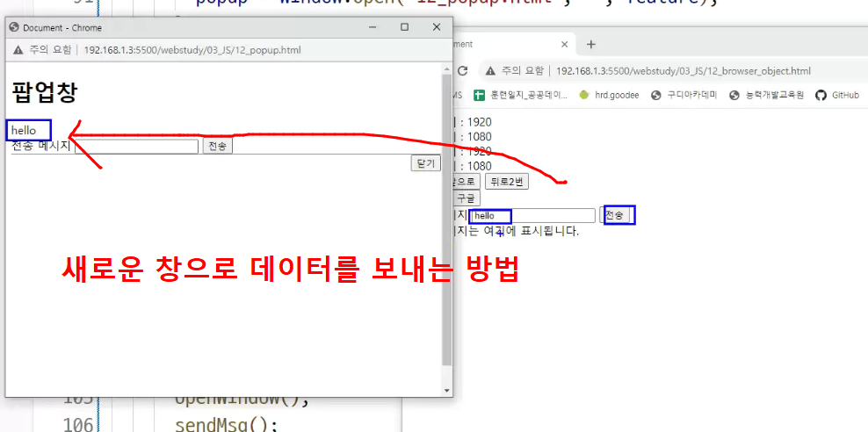This screenshot has width=868, height=432.
Task: Click the main browser address bar URL
Action: tap(684, 71)
